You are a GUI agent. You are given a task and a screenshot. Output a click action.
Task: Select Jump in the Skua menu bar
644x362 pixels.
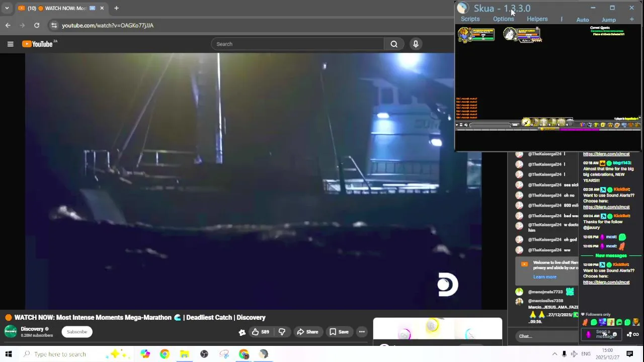pyautogui.click(x=609, y=20)
